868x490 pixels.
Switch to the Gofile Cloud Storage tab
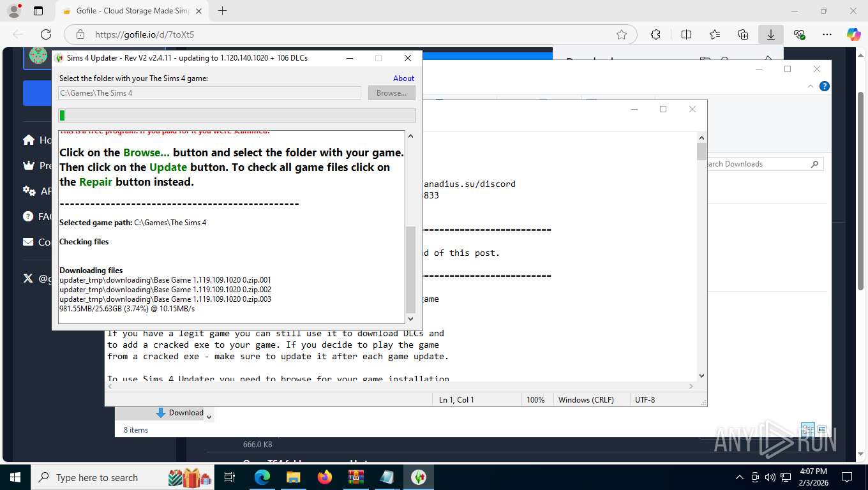click(131, 11)
